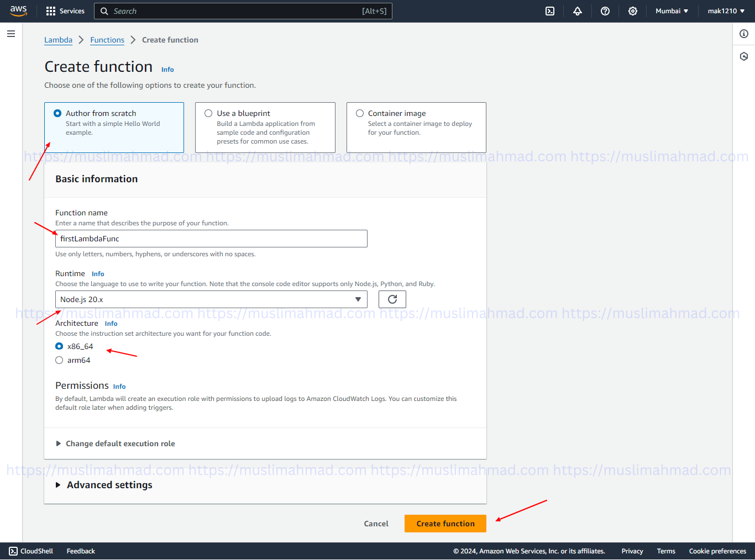This screenshot has height=560, width=755.
Task: Choose Container image as creation method
Action: pyautogui.click(x=360, y=113)
